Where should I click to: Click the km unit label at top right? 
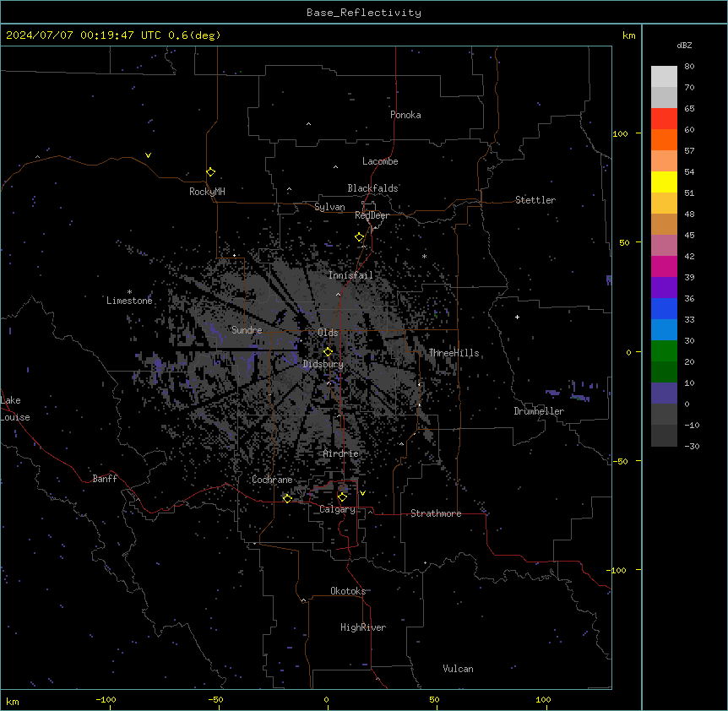628,35
